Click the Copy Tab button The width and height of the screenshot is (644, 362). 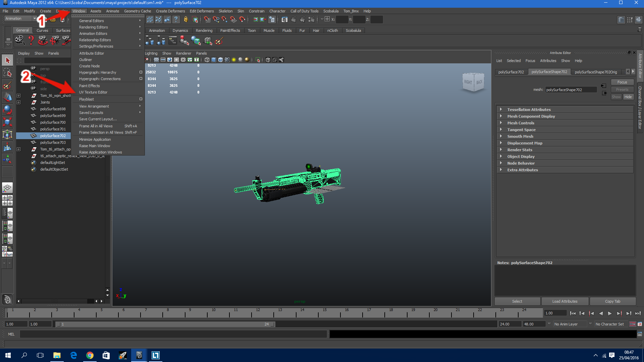coord(612,301)
